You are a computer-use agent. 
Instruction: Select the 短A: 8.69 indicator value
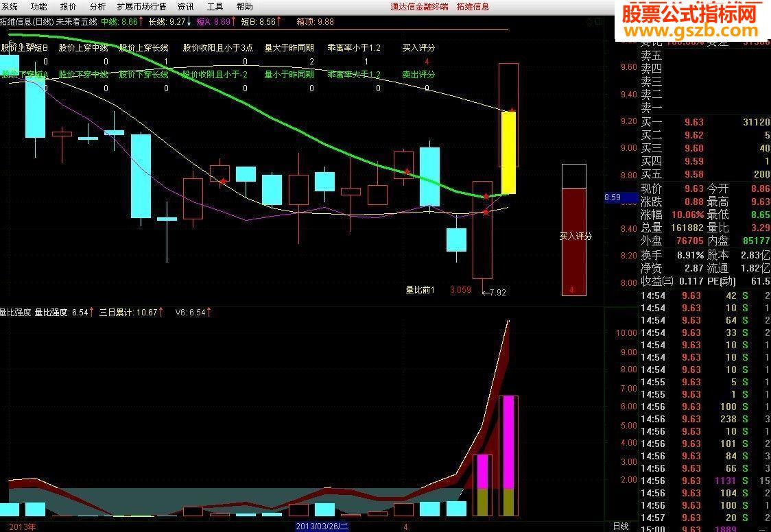[x=216, y=22]
